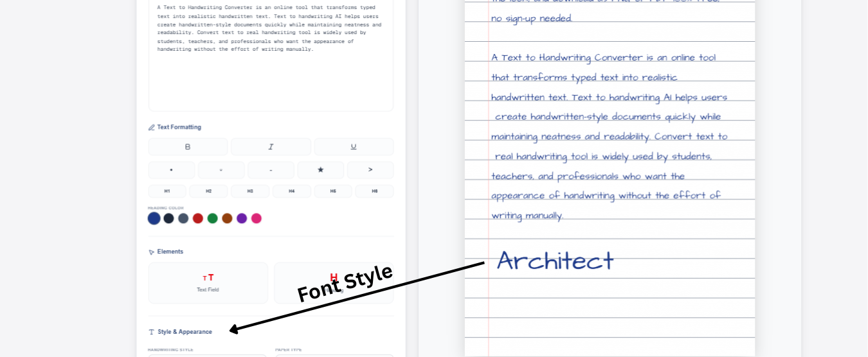Set heading size to H3

tap(250, 191)
